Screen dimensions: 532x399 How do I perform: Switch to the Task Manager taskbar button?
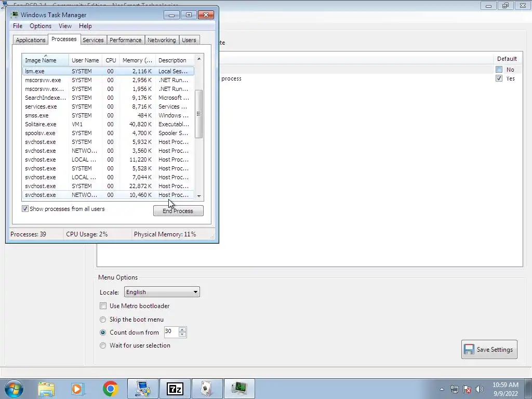[240, 389]
